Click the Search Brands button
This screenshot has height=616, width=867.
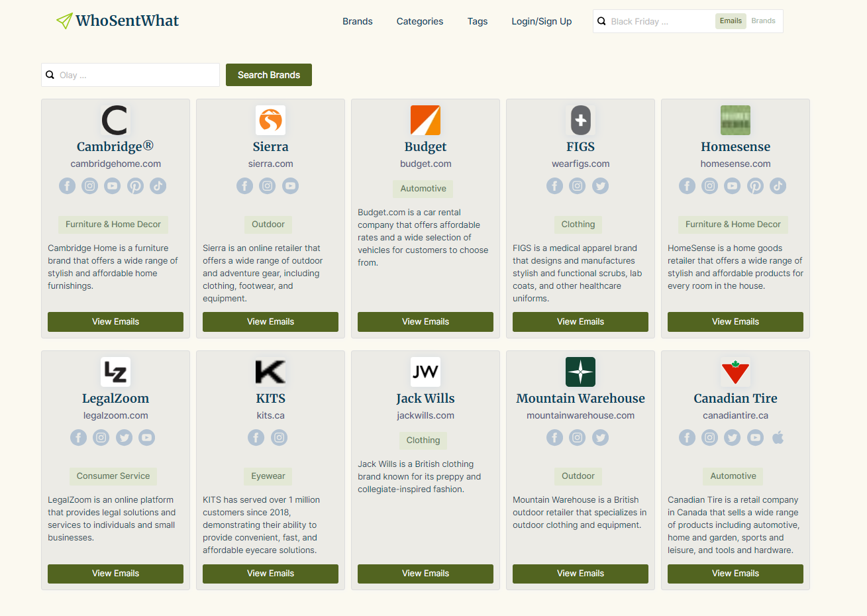click(x=269, y=75)
